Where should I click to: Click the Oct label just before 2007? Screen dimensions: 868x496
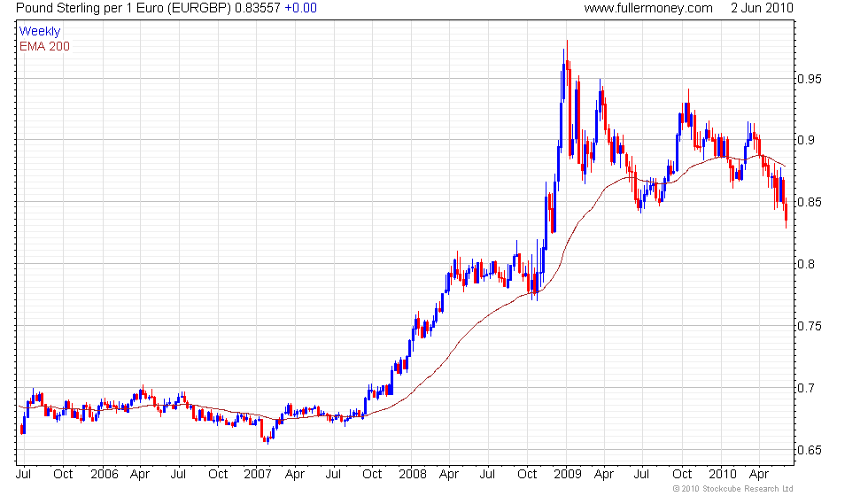coord(218,475)
